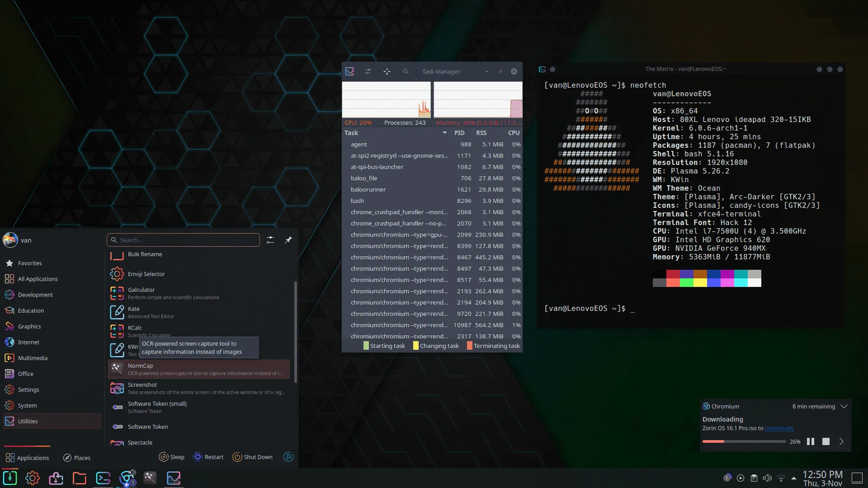Viewport: 868px width, 488px height.
Task: Click the Shut Down button
Action: [x=253, y=457]
